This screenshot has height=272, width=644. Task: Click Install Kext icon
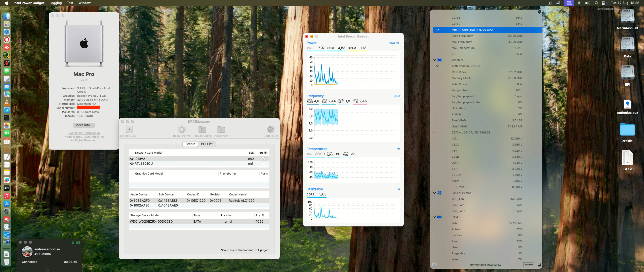pyautogui.click(x=221, y=129)
